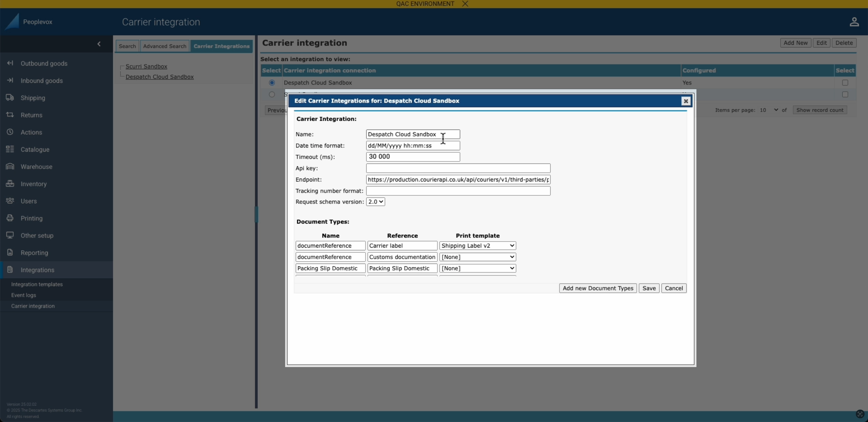Open the Request schema version dropdown
This screenshot has width=868, height=422.
point(375,202)
